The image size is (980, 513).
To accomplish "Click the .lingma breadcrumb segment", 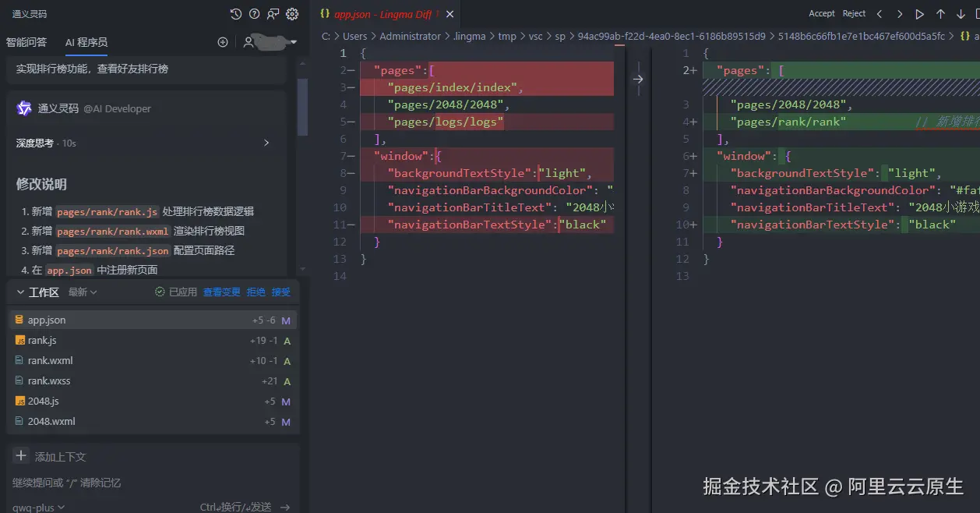I will pyautogui.click(x=469, y=36).
